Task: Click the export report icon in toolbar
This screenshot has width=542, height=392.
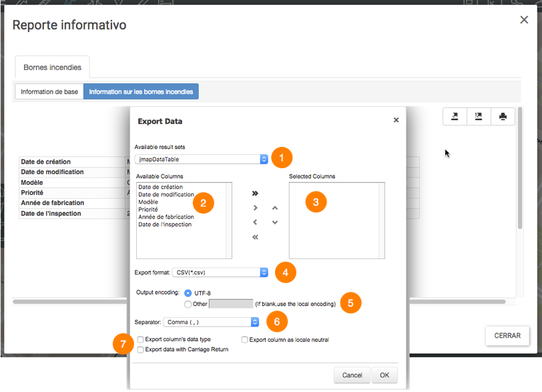Action: pyautogui.click(x=455, y=116)
